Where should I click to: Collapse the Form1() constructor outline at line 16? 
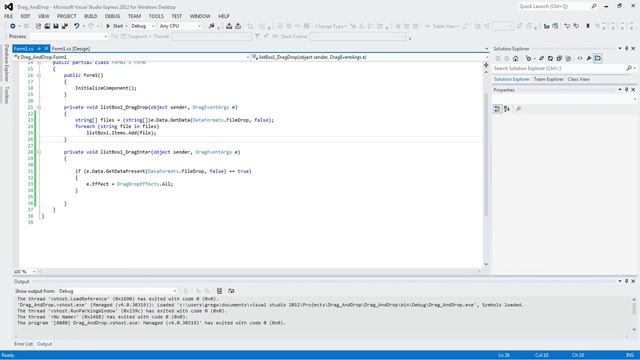tap(39, 75)
